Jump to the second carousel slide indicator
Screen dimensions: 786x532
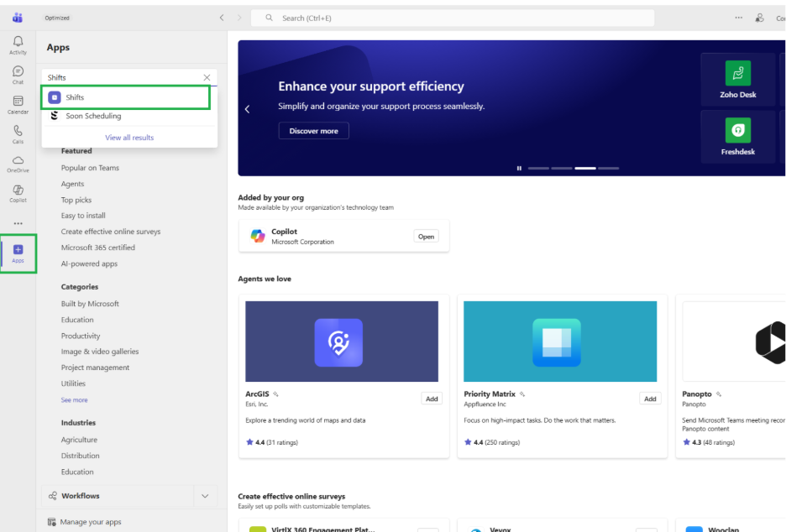pos(562,169)
